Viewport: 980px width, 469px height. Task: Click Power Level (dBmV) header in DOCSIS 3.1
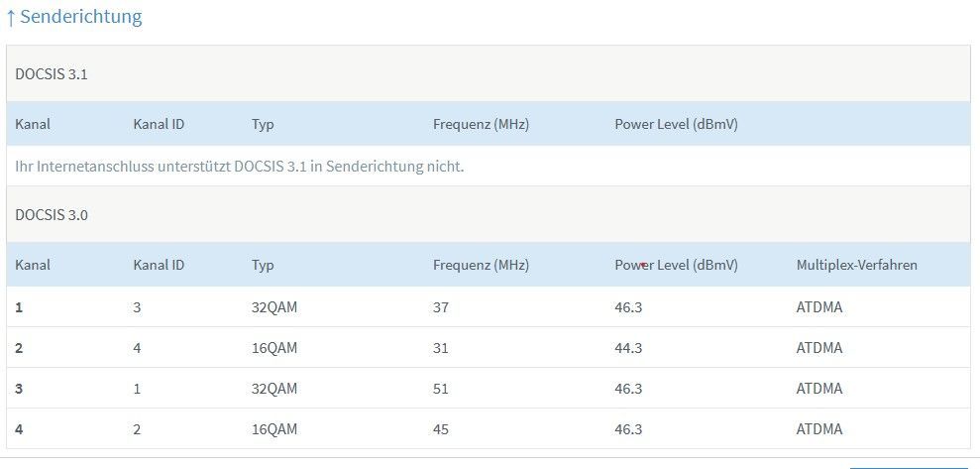click(x=676, y=125)
